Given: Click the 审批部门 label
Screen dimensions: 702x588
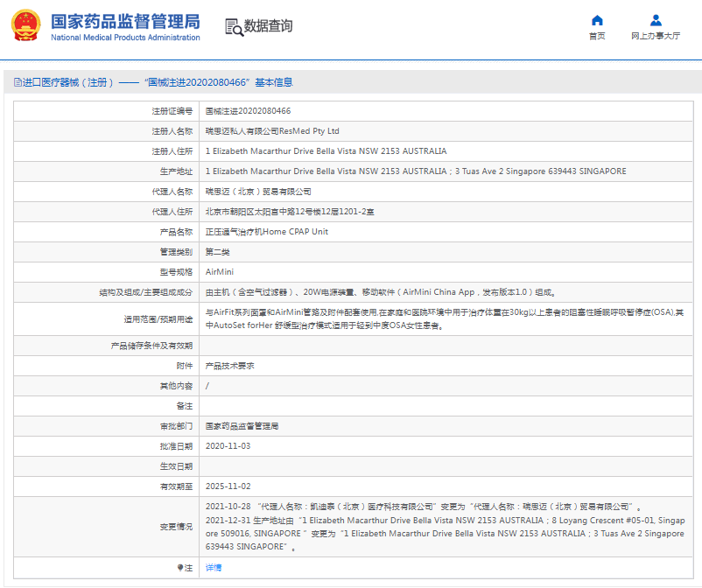Looking at the screenshot, I should pyautogui.click(x=176, y=426).
